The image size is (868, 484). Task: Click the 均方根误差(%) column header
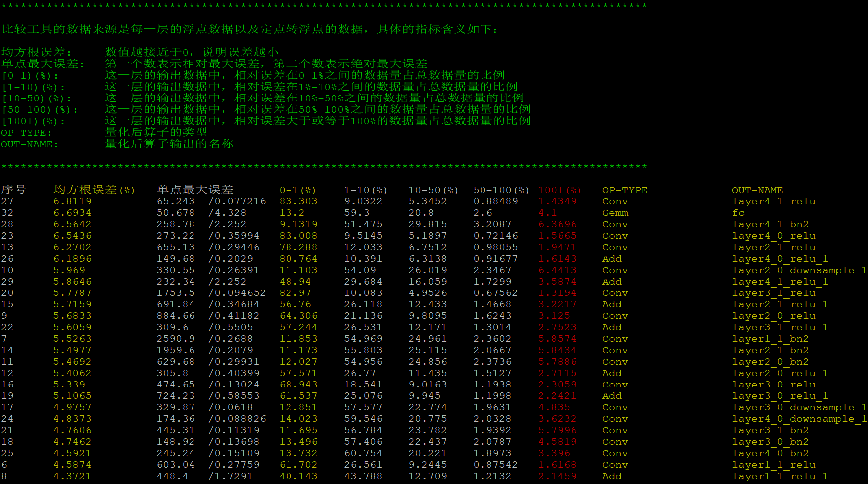click(95, 190)
